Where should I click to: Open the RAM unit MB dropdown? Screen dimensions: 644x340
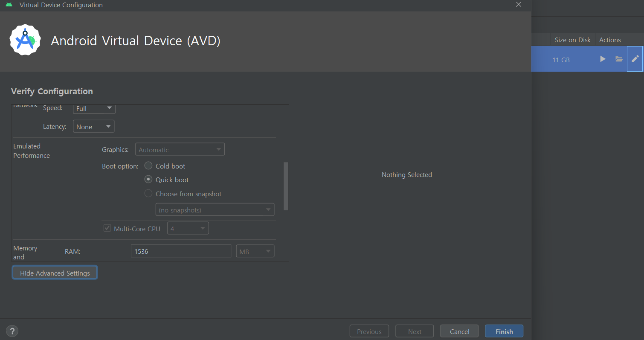tap(255, 251)
